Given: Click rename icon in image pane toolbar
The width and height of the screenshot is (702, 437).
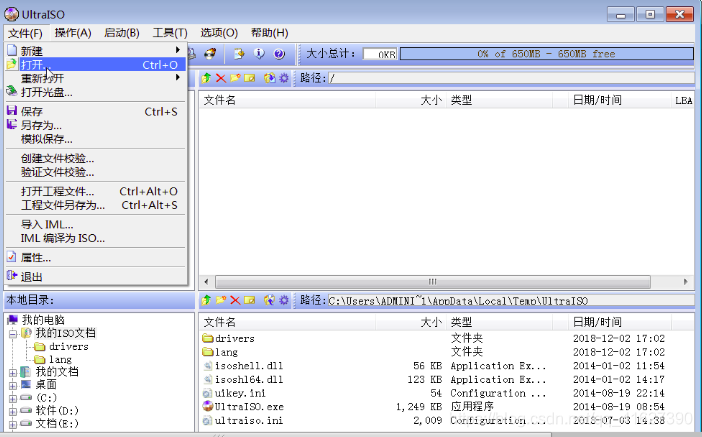Looking at the screenshot, I should [x=250, y=78].
